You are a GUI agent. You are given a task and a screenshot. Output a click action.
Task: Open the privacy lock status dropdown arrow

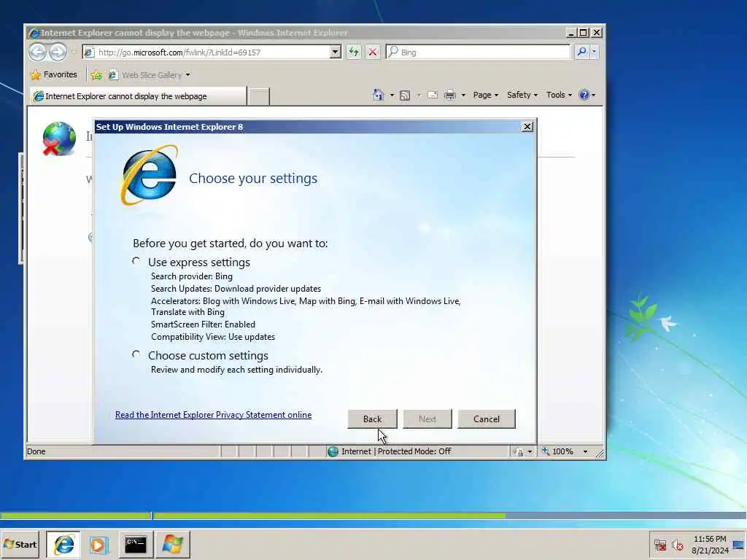[x=530, y=452]
